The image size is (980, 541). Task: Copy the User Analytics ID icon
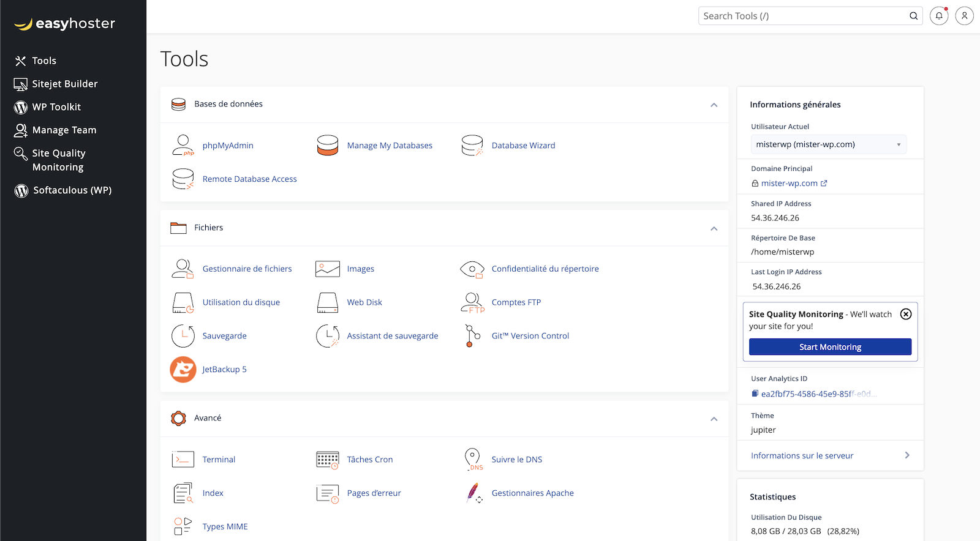755,394
